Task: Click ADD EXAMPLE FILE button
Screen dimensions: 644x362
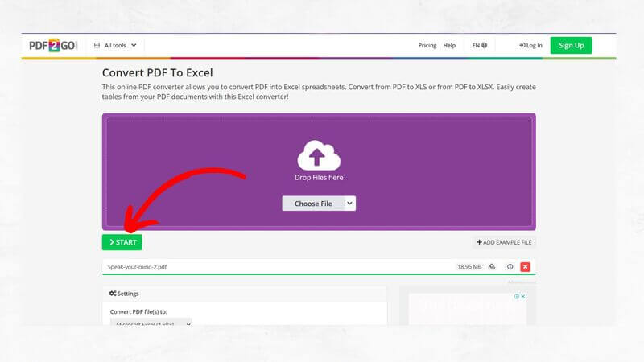Action: [x=504, y=242]
